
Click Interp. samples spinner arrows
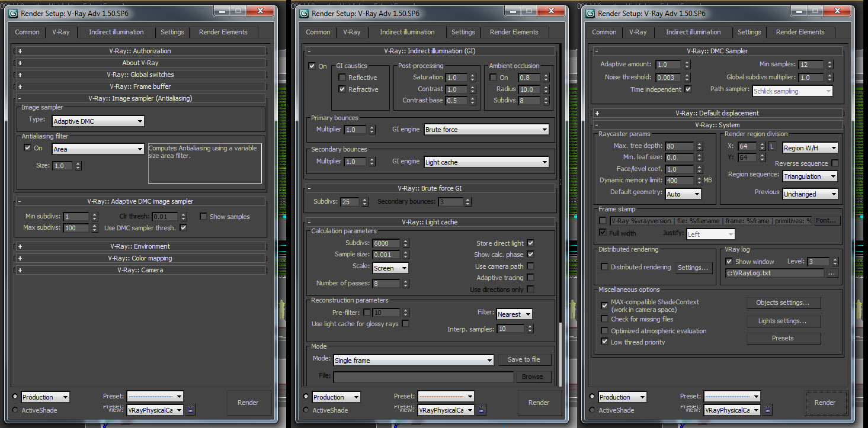click(x=530, y=329)
